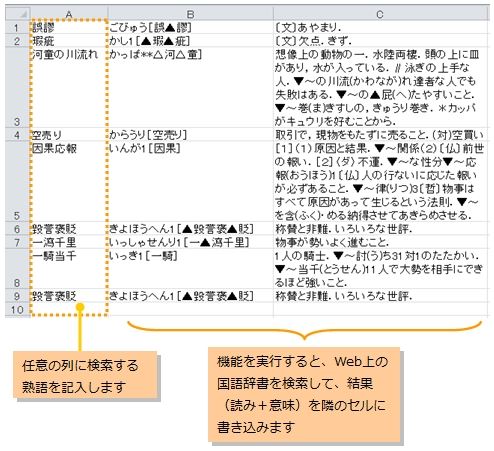This screenshot has width=494, height=451.
Task: Click the select-all corner triangle
Action: 18,14
